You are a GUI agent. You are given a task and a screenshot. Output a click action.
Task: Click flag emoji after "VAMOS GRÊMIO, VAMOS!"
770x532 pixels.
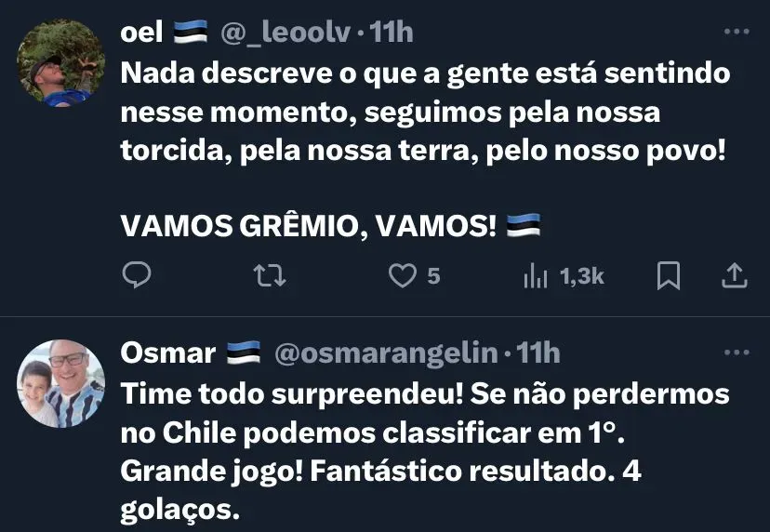pos(524,228)
